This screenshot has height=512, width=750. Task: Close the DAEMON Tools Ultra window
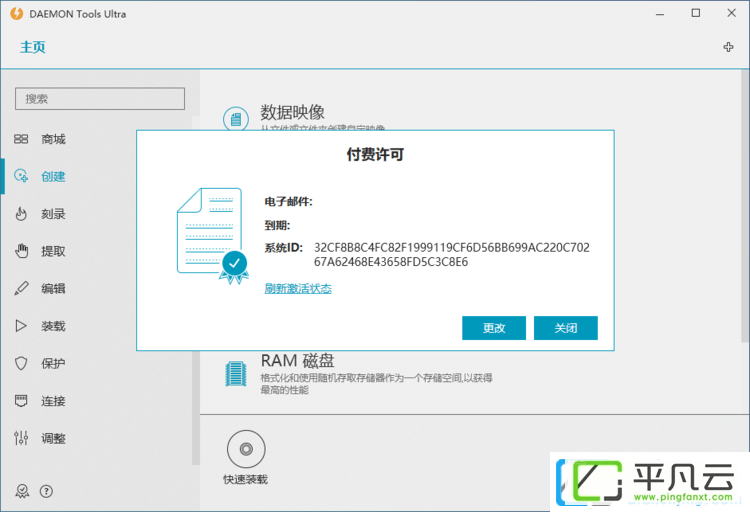click(x=731, y=13)
